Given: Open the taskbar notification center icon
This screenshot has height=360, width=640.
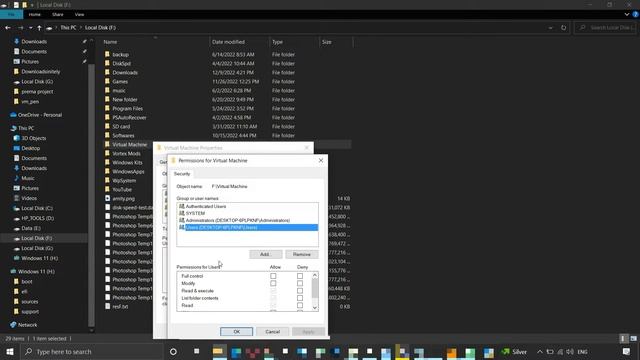Looking at the screenshot, I should coord(626,351).
